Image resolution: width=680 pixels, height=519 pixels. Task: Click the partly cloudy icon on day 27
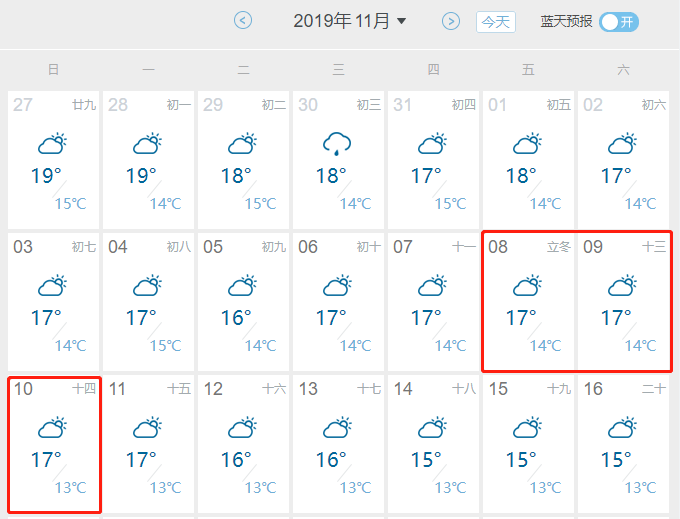52,144
